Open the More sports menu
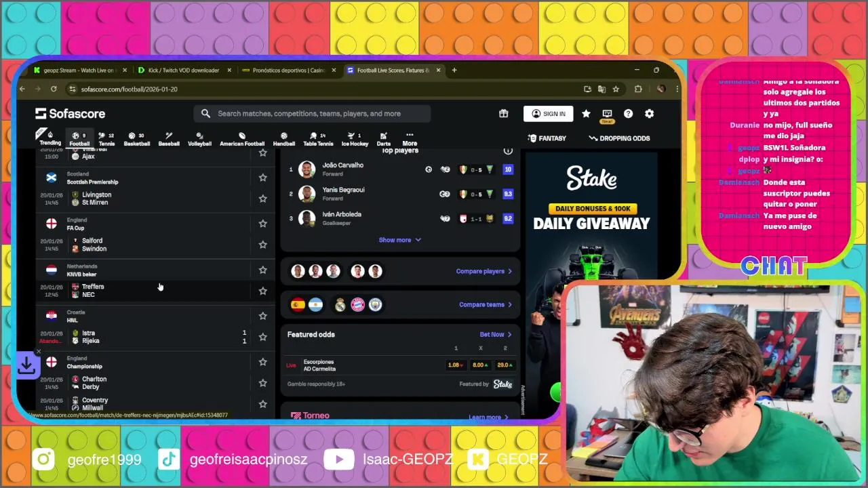 [x=410, y=138]
